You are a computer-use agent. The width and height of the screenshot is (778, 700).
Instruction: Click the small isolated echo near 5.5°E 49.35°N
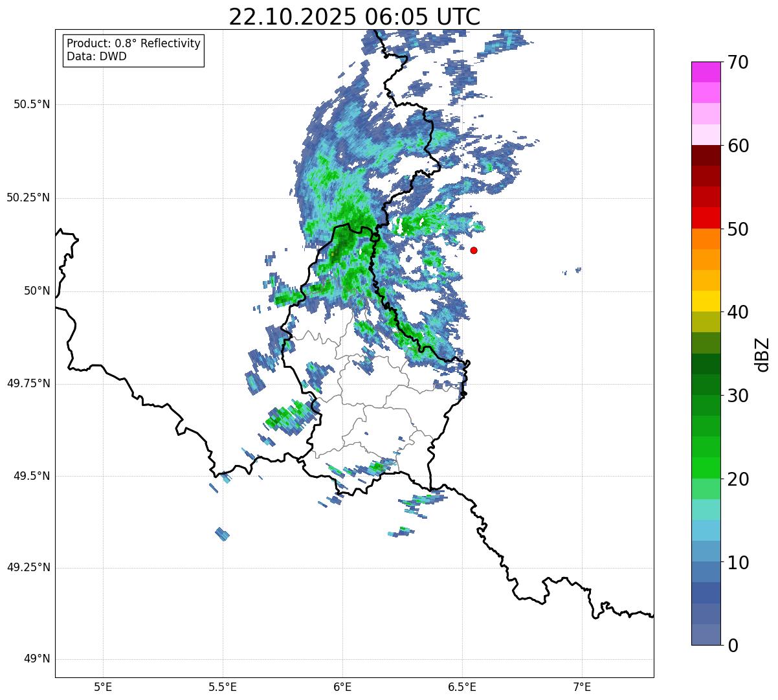click(x=222, y=534)
